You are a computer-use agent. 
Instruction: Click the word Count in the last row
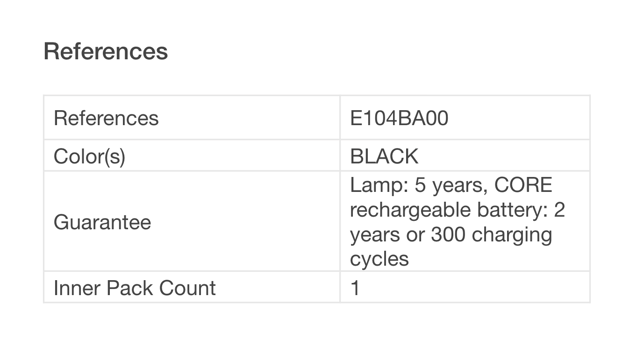187,288
